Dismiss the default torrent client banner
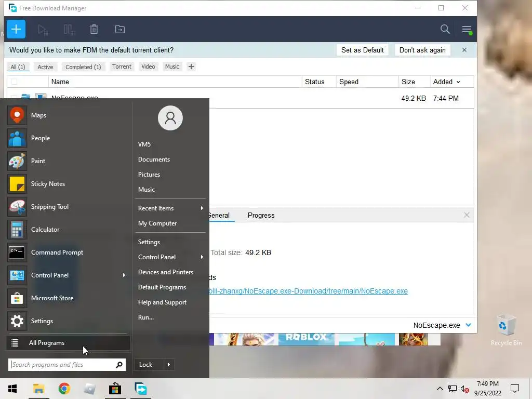The image size is (532, 399). click(x=464, y=50)
